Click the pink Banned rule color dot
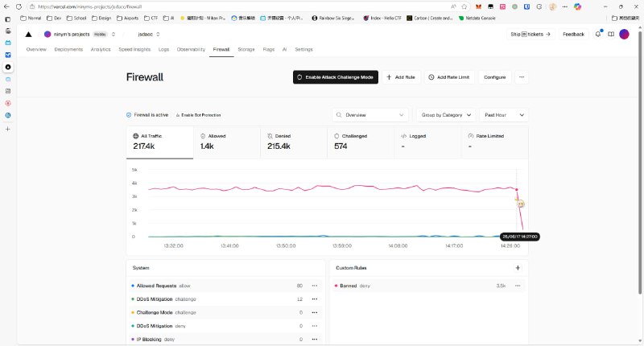 pos(336,286)
